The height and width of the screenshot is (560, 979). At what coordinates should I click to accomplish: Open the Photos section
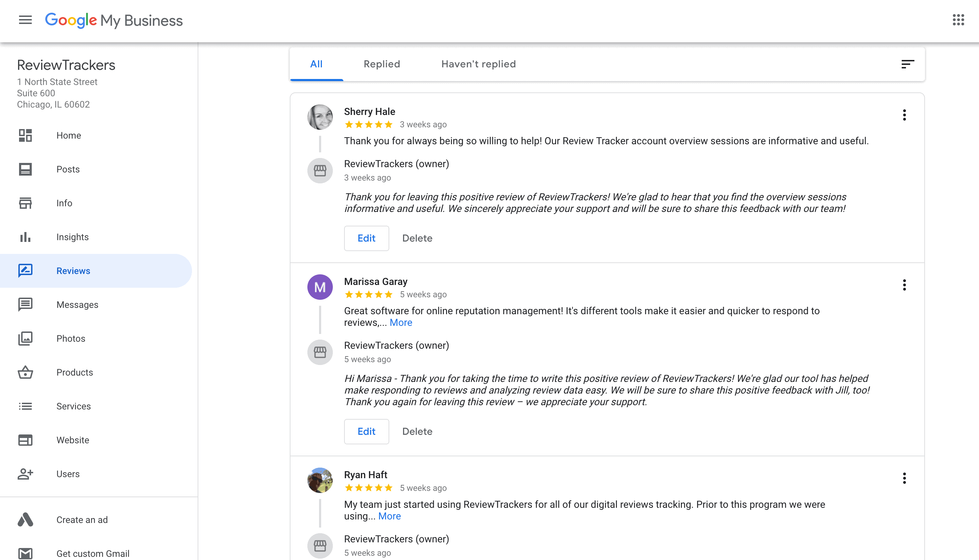pyautogui.click(x=71, y=339)
